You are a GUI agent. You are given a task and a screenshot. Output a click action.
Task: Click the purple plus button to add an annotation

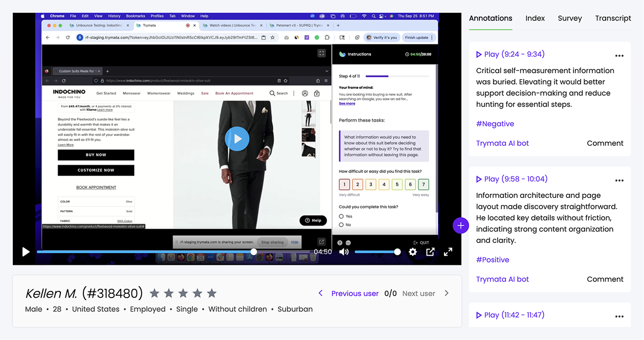click(x=460, y=225)
